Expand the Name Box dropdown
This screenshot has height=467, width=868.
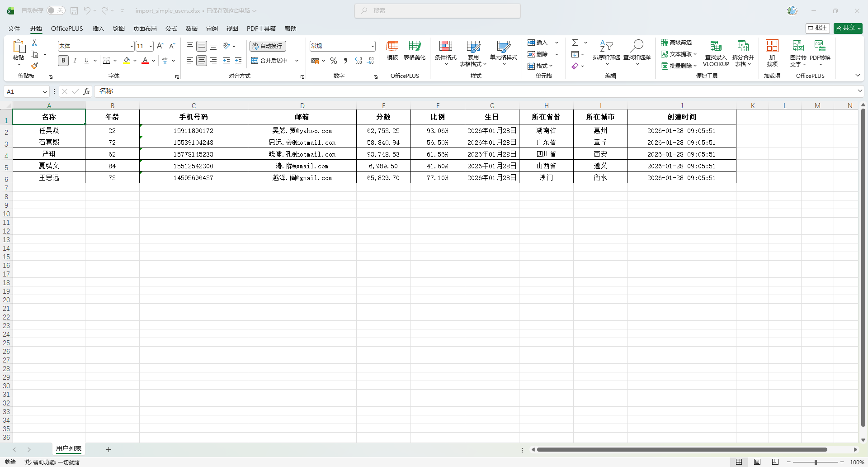click(45, 92)
